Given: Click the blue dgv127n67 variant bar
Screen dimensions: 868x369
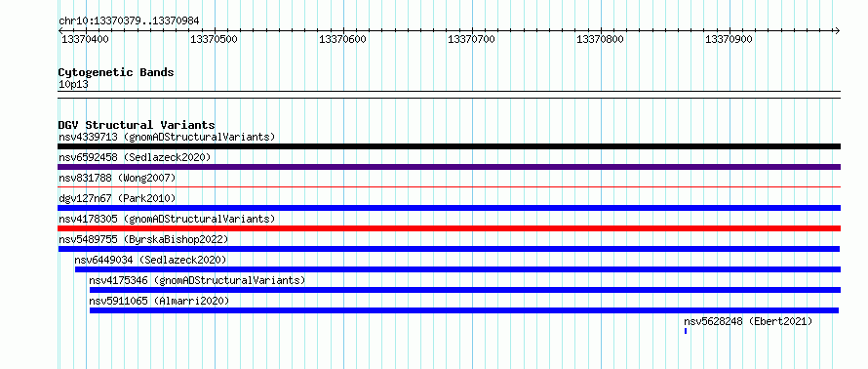Looking at the screenshot, I should click(449, 208).
